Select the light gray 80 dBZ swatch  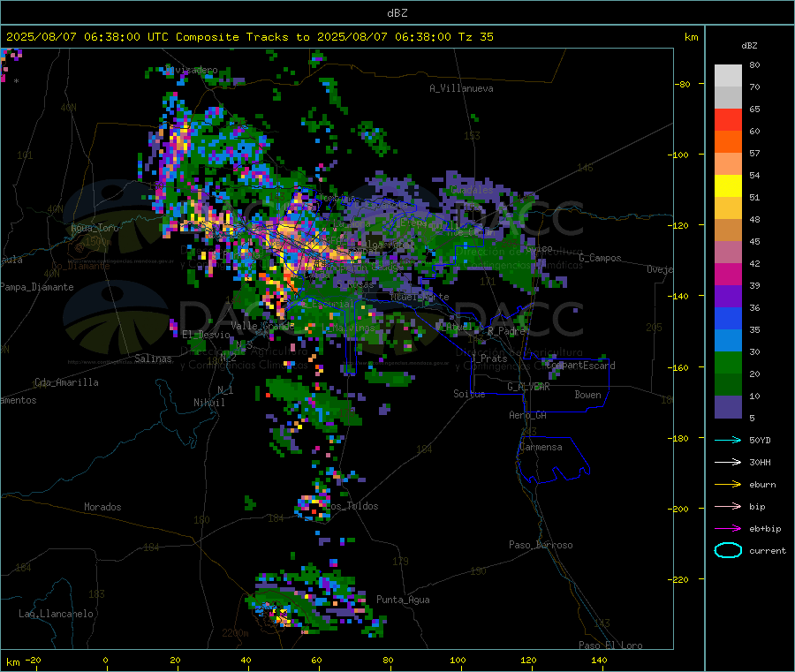(728, 76)
